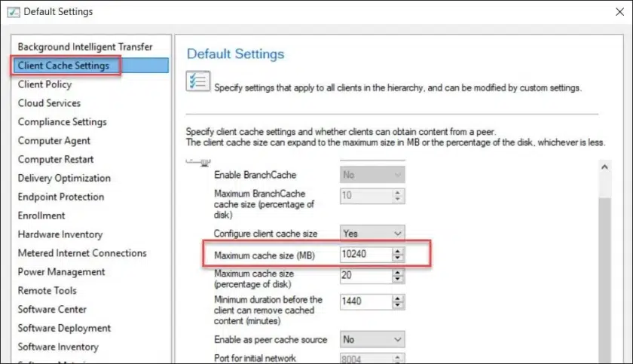
Task: Click the Maximum BranchCache cache size field
Action: pyautogui.click(x=365, y=196)
